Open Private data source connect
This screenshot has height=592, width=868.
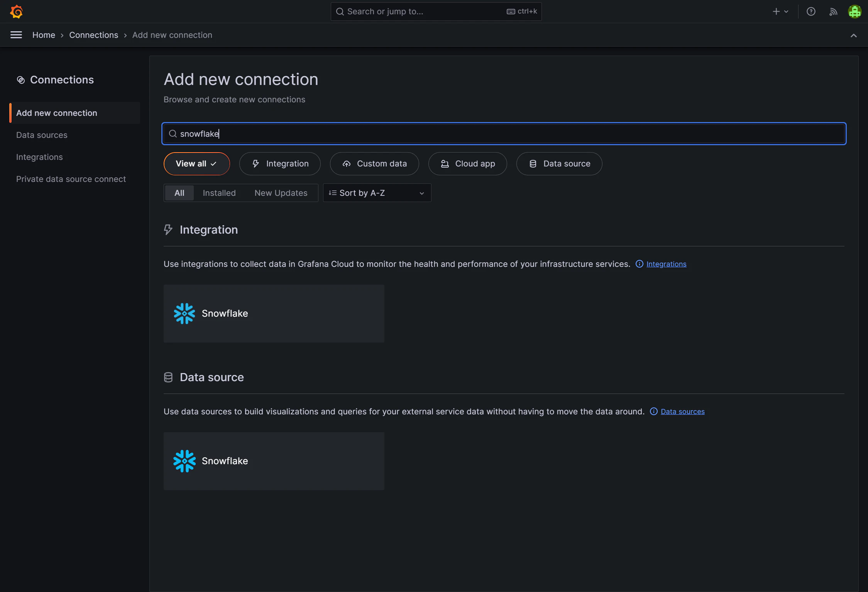click(x=71, y=179)
